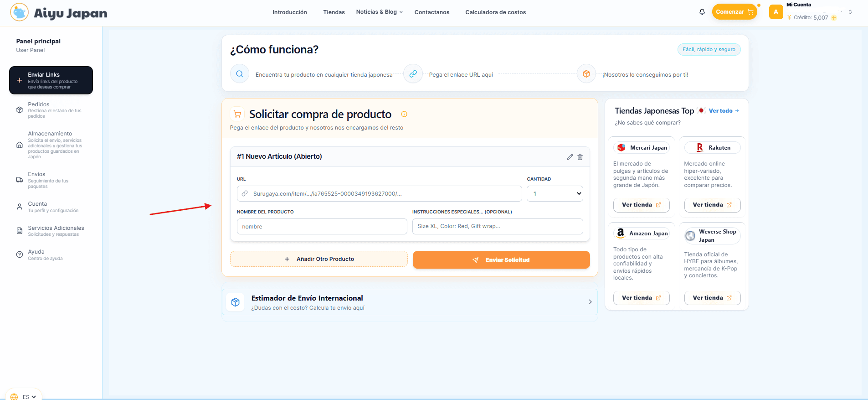Expand the Mi Cuenta account menu arrows
Screen dimensions: 868x400
[850, 12]
